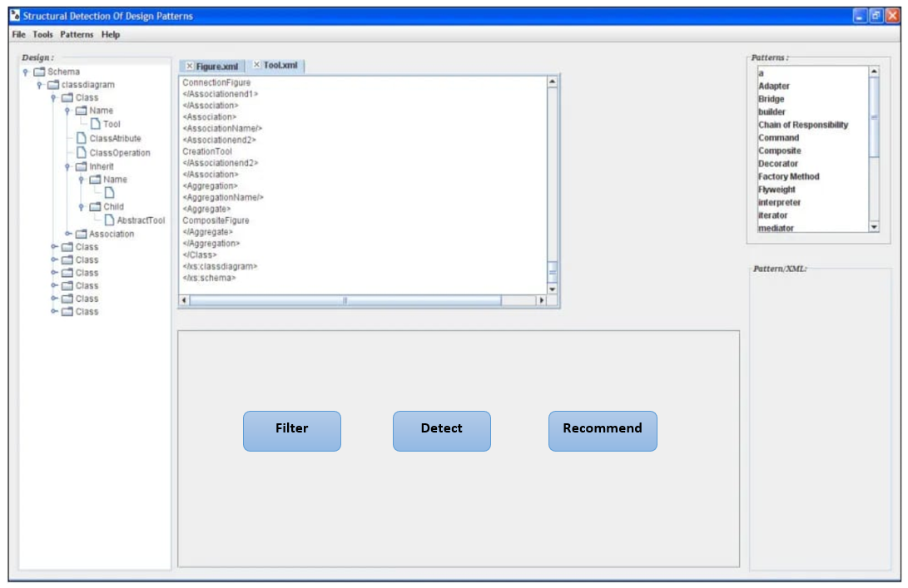Screen dimensions: 908x588
Task: Open the Patterns menu
Action: [x=76, y=35]
